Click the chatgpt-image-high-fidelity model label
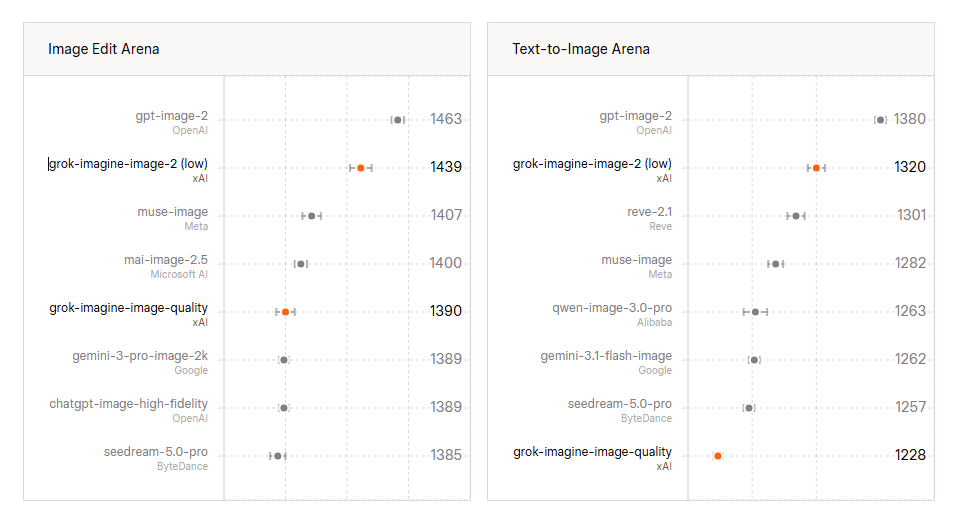 (x=129, y=404)
